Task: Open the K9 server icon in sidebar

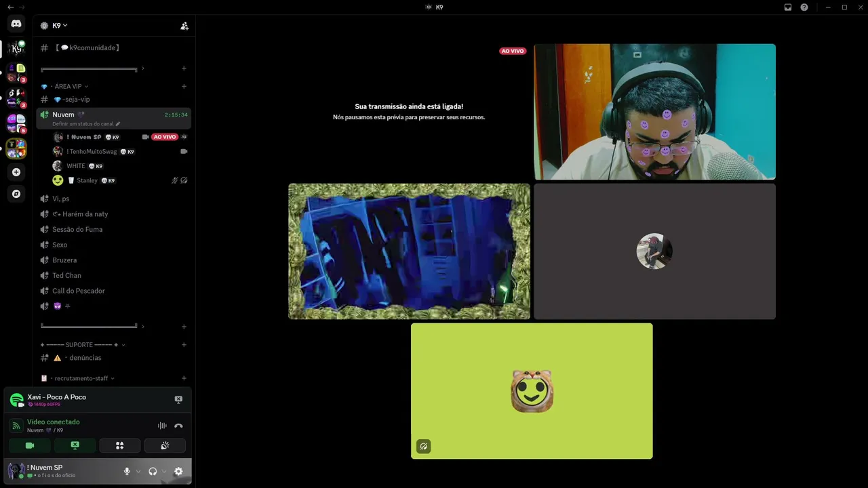Action: [x=16, y=48]
